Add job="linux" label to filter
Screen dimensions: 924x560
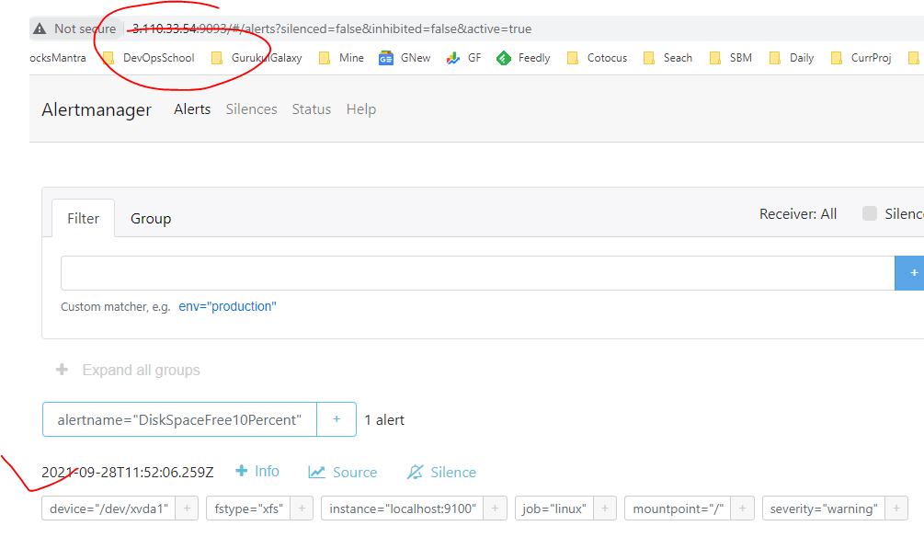click(604, 509)
